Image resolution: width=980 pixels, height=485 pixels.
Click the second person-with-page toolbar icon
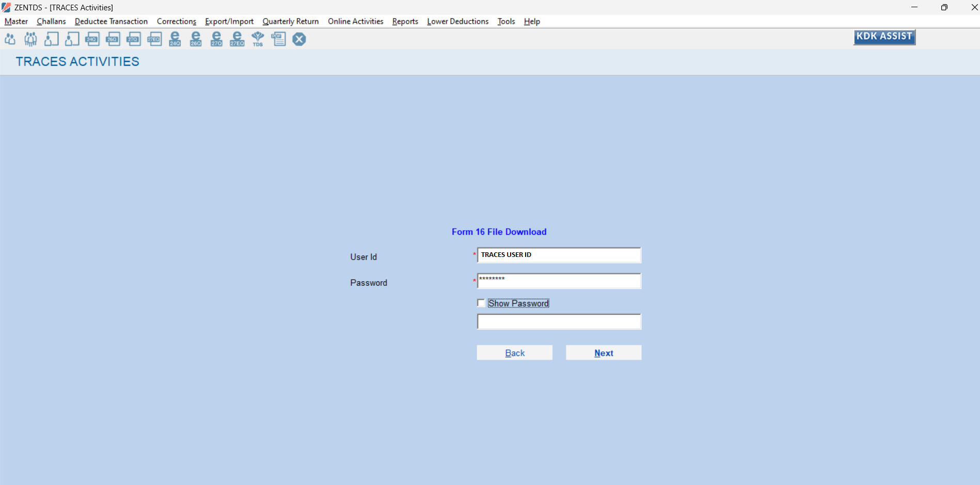pyautogui.click(x=72, y=39)
